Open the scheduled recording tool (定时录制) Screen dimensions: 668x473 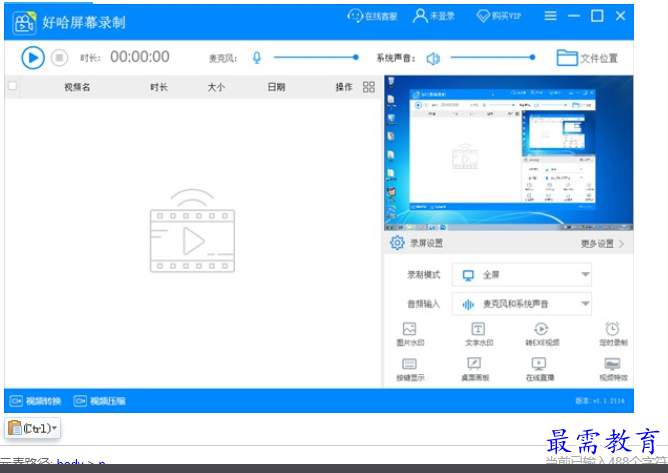tap(613, 335)
